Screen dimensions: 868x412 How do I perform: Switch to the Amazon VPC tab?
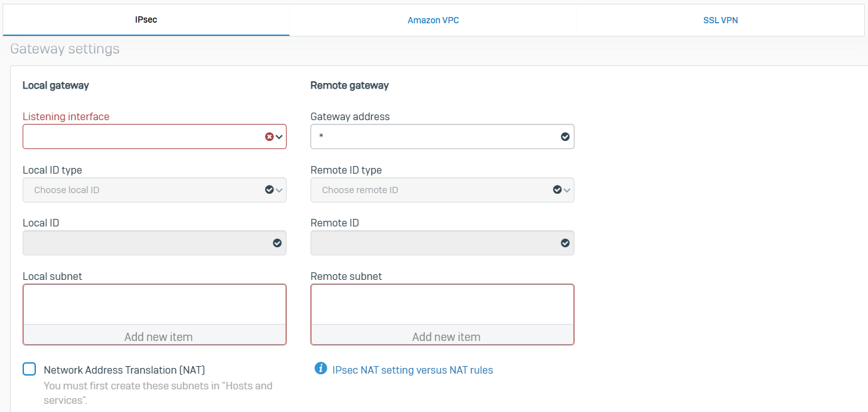click(x=433, y=20)
